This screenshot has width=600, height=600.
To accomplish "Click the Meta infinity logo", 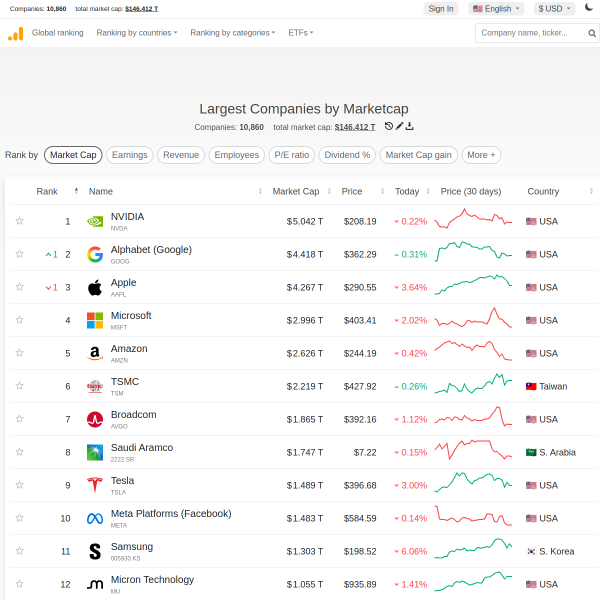I will click(x=95, y=518).
